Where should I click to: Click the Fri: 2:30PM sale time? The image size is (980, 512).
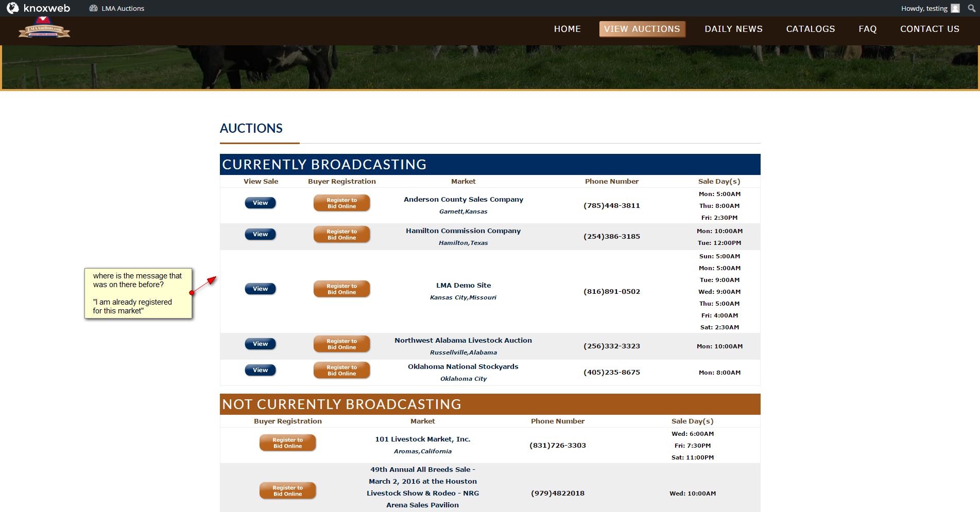click(x=720, y=218)
